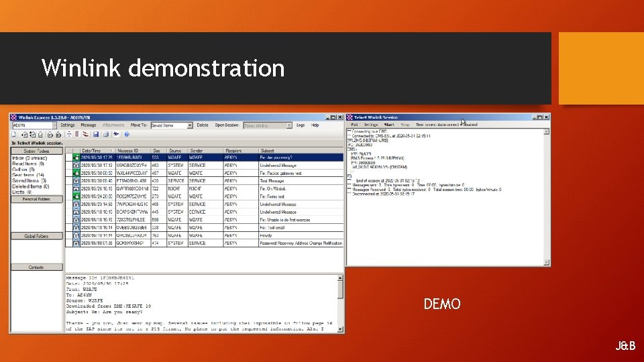Click scroll-up arrow in Telnet session log
Image resolution: width=644 pixels, height=362 pixels.
[546, 132]
